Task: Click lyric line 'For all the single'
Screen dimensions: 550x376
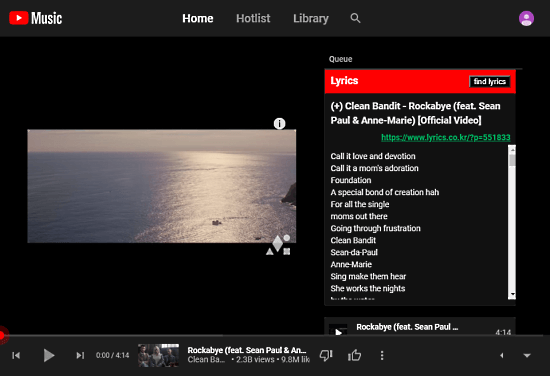Action: [x=360, y=204]
